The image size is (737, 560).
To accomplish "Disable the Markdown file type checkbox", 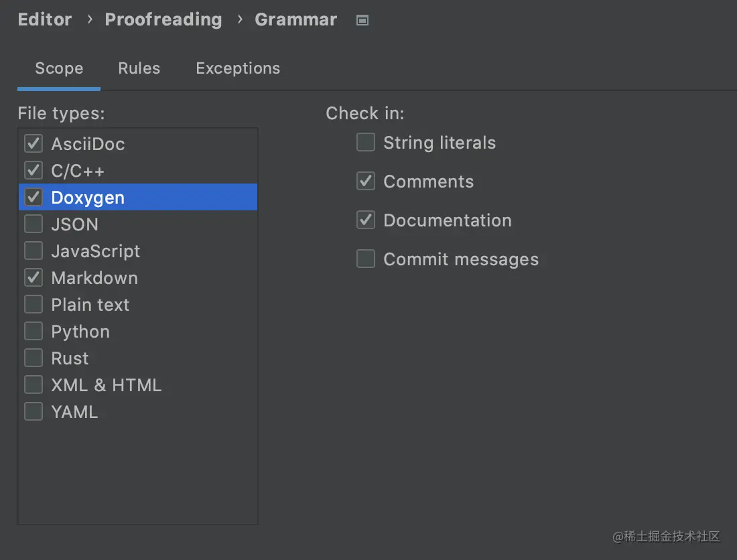I will point(33,277).
